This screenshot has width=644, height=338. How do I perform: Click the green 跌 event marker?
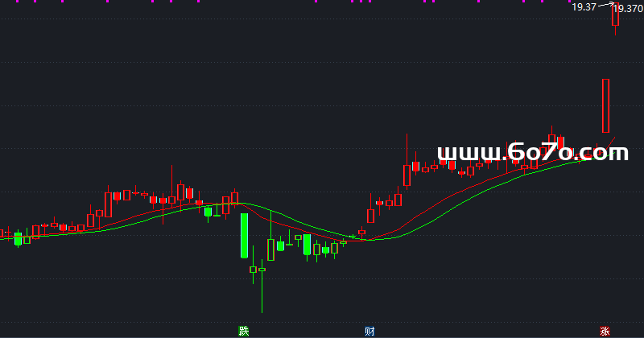pyautogui.click(x=244, y=331)
